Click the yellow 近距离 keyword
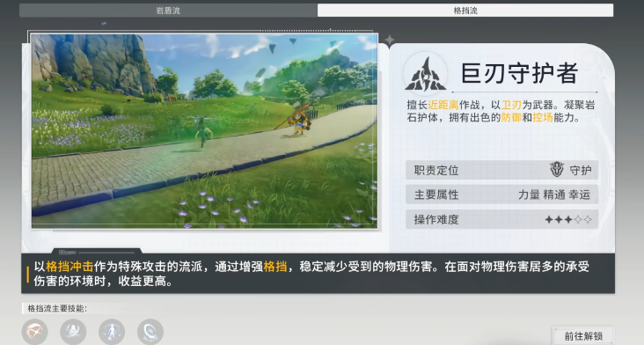 pos(443,105)
